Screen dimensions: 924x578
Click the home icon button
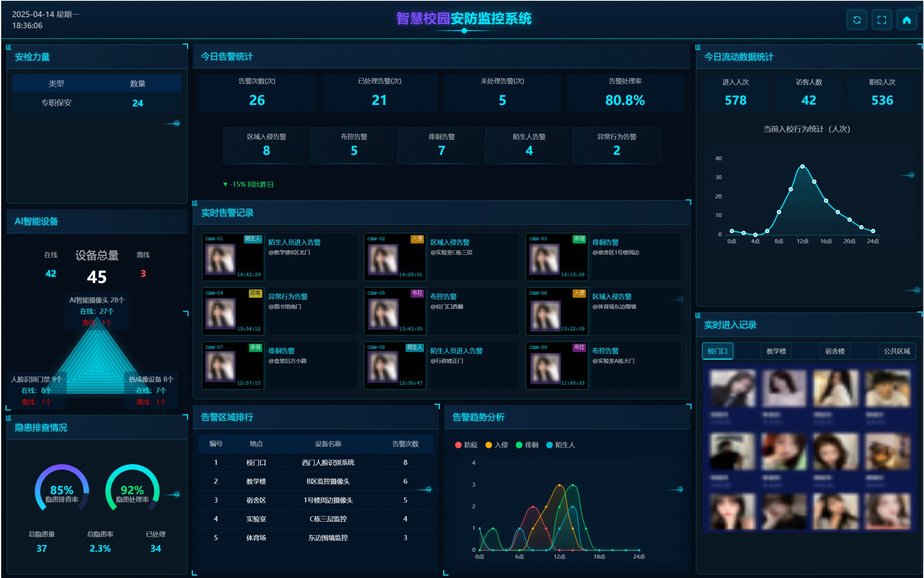click(906, 20)
